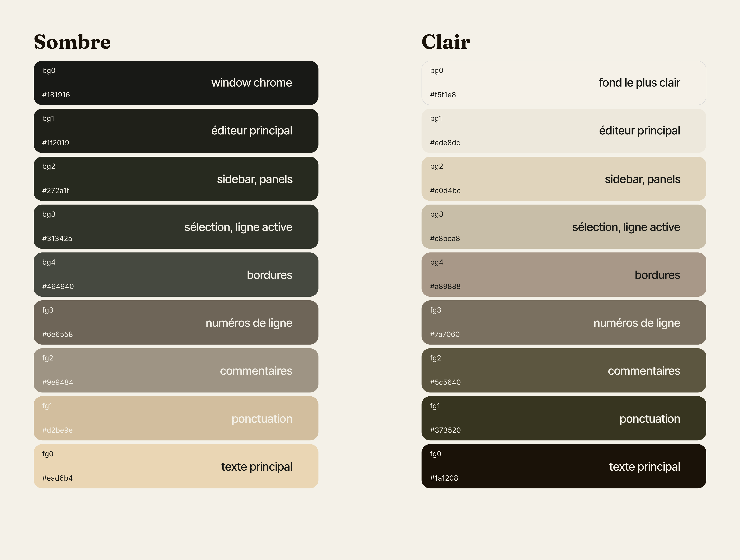The width and height of the screenshot is (740, 560).
Task: Click the hex code #181916
Action: [x=56, y=95]
